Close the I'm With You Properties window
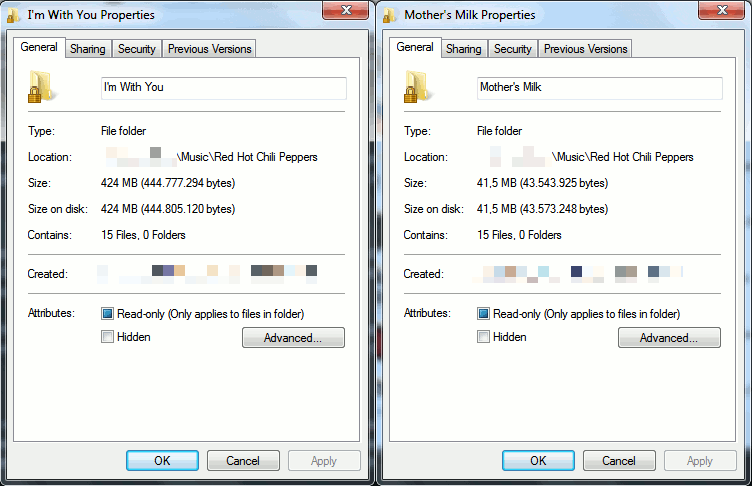The width and height of the screenshot is (752, 486). pyautogui.click(x=346, y=11)
